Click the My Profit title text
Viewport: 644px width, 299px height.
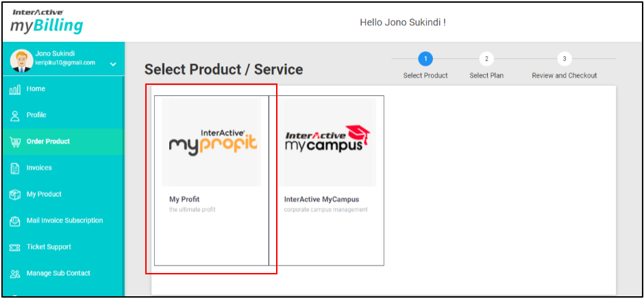pos(184,200)
